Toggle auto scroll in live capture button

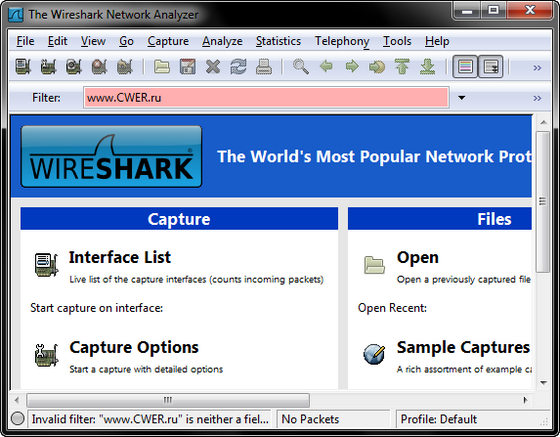coord(491,67)
